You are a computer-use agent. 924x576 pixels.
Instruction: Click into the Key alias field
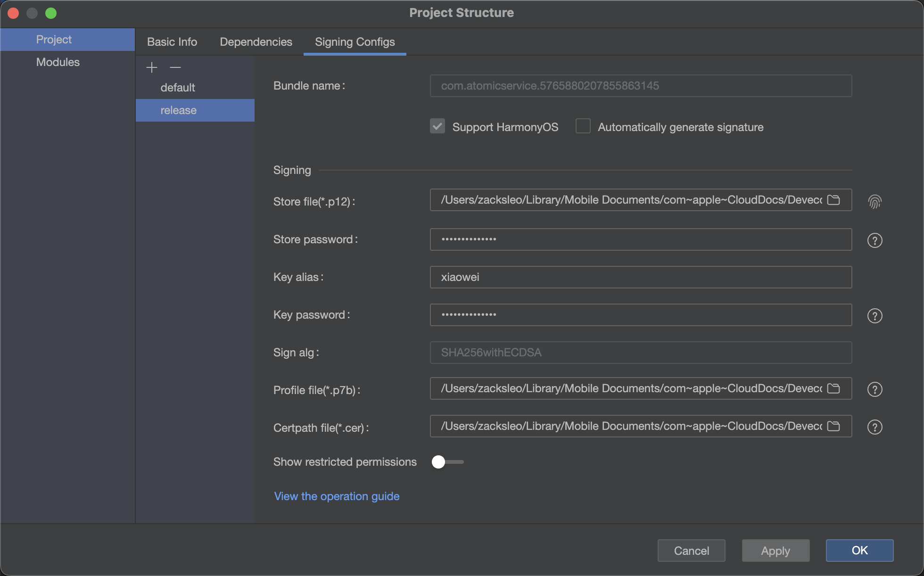click(x=641, y=277)
